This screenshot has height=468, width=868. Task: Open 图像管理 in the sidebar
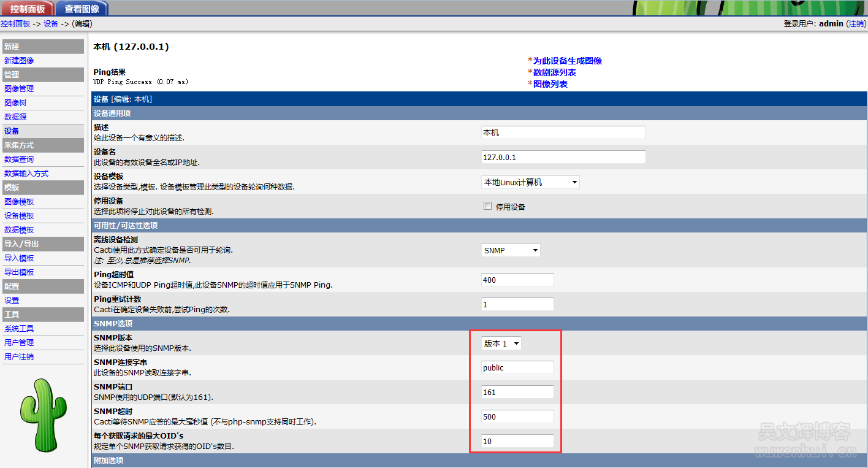pyautogui.click(x=19, y=89)
